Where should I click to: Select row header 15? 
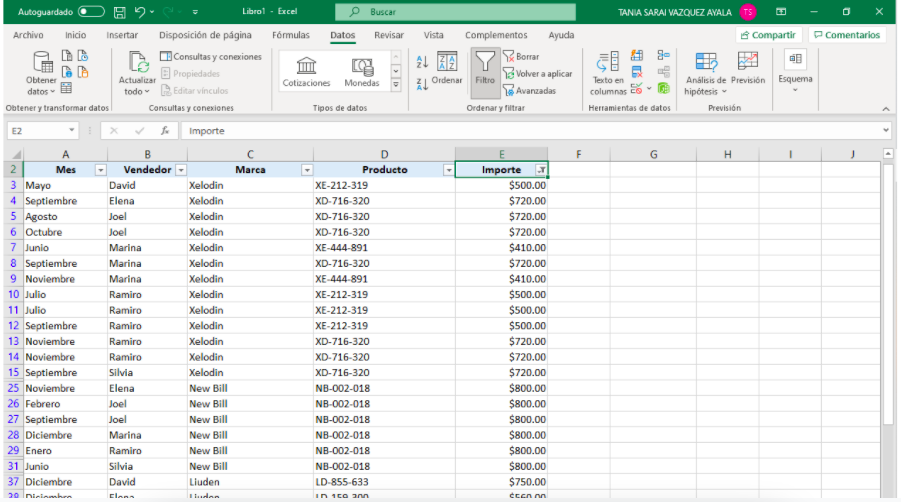point(13,372)
